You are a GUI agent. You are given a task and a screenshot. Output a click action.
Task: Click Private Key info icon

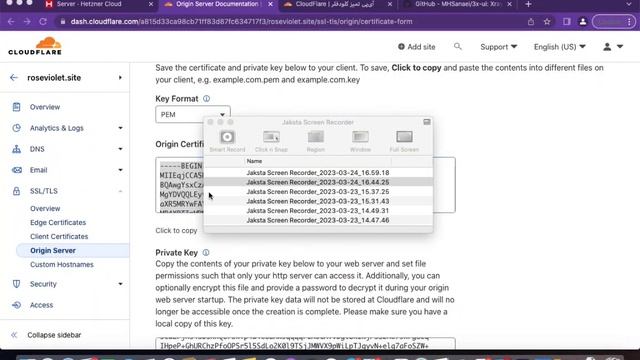click(206, 253)
